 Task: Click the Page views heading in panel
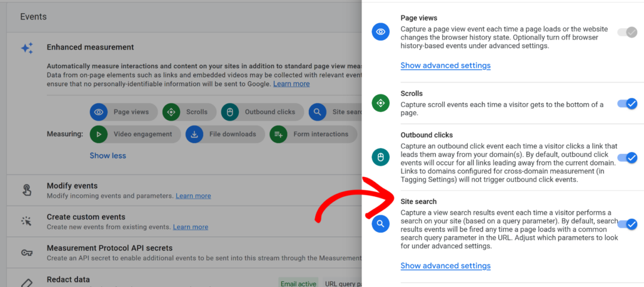[418, 18]
